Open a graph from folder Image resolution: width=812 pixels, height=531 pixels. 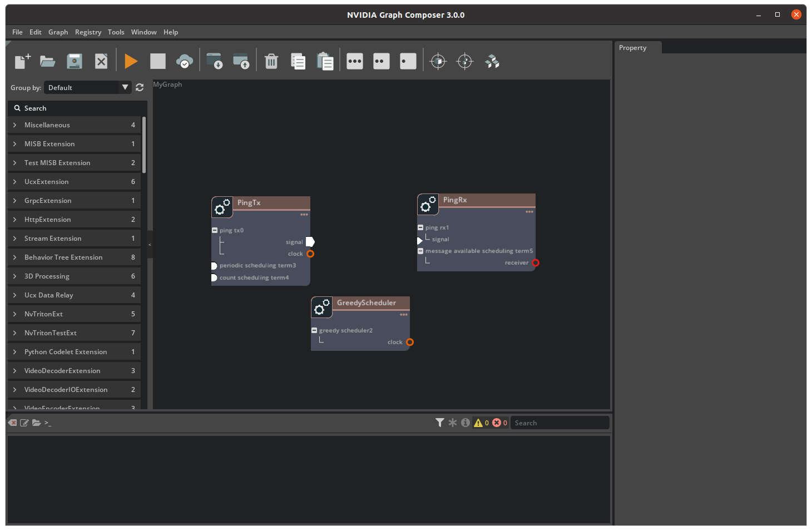tap(48, 61)
